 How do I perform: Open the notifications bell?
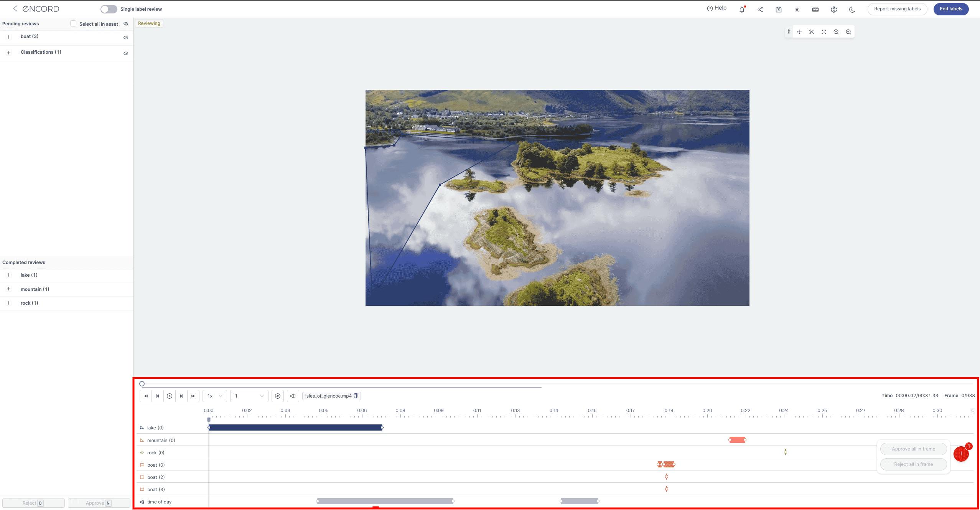click(742, 9)
